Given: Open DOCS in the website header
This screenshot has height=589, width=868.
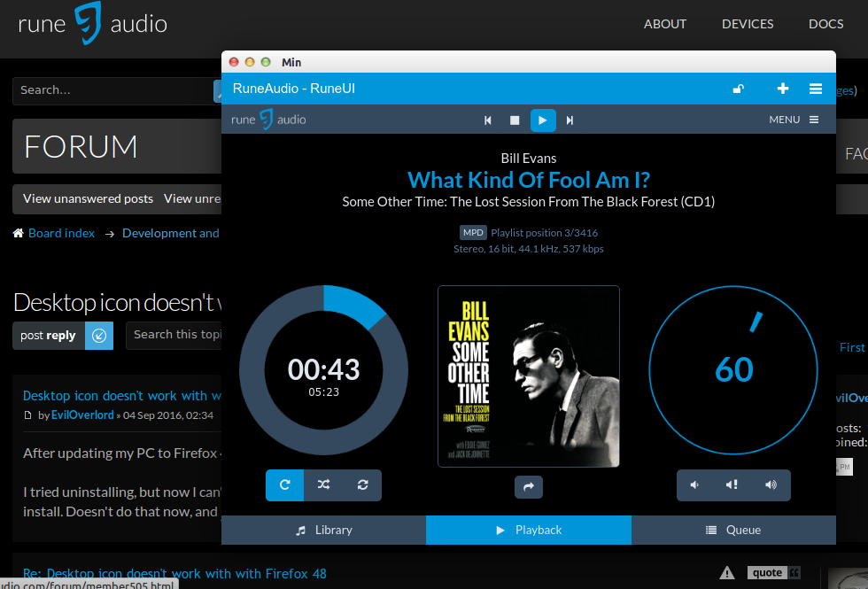Looking at the screenshot, I should pyautogui.click(x=825, y=24).
